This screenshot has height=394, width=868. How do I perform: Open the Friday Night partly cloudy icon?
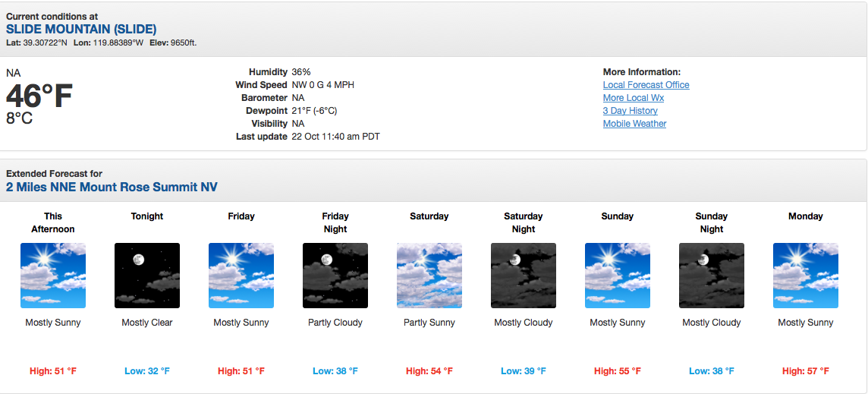[x=335, y=276]
